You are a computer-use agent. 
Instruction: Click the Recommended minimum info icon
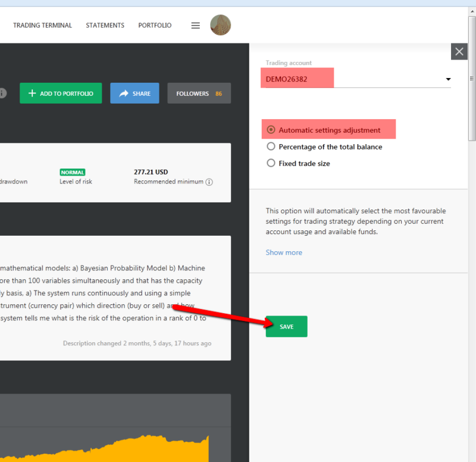(x=209, y=182)
